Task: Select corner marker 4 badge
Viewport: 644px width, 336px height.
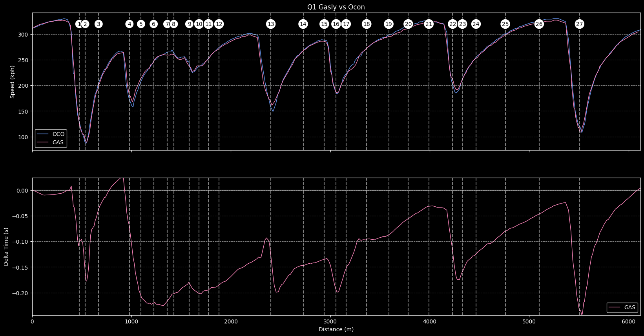Action: coord(130,24)
